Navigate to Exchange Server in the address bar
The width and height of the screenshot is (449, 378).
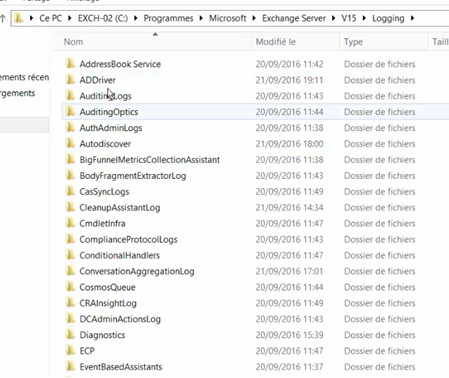294,18
